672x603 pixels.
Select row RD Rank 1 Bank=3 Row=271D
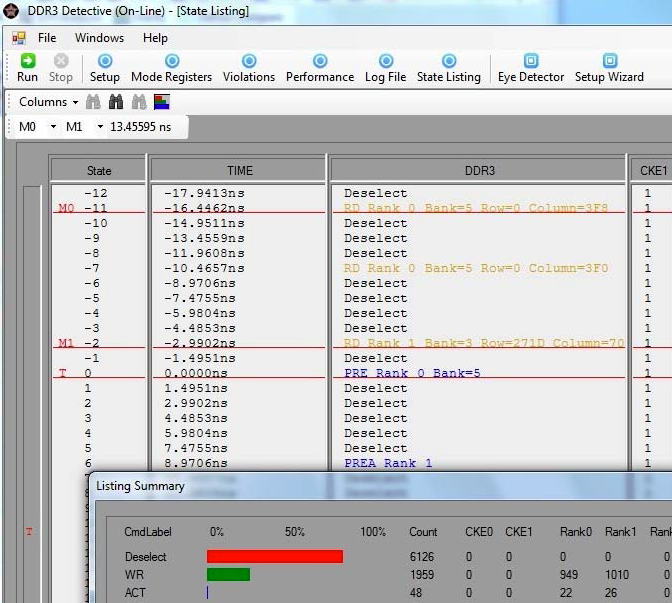(x=484, y=343)
